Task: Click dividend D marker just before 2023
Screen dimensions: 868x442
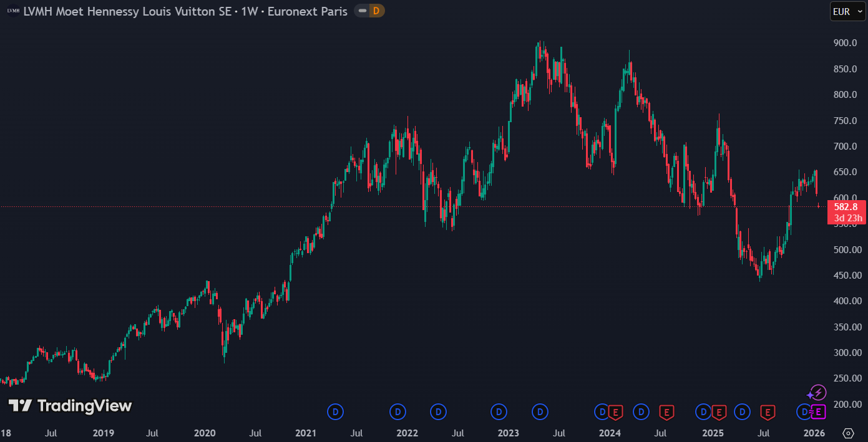Action: click(499, 411)
